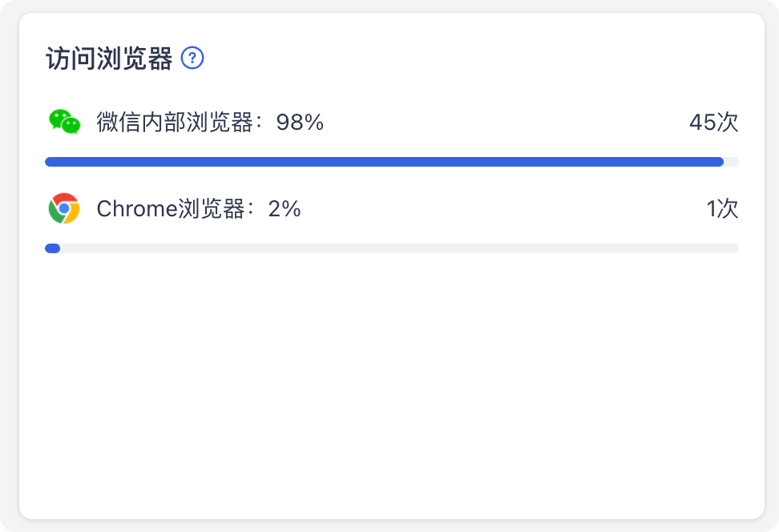The height and width of the screenshot is (532, 779).
Task: Click the Chrome浏览器 2% label
Action: point(198,208)
